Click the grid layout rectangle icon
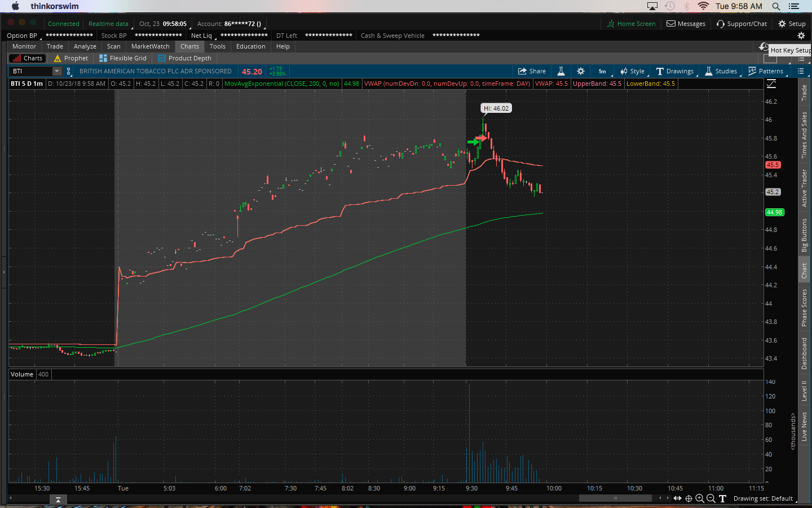The height and width of the screenshot is (508, 812). click(x=769, y=59)
